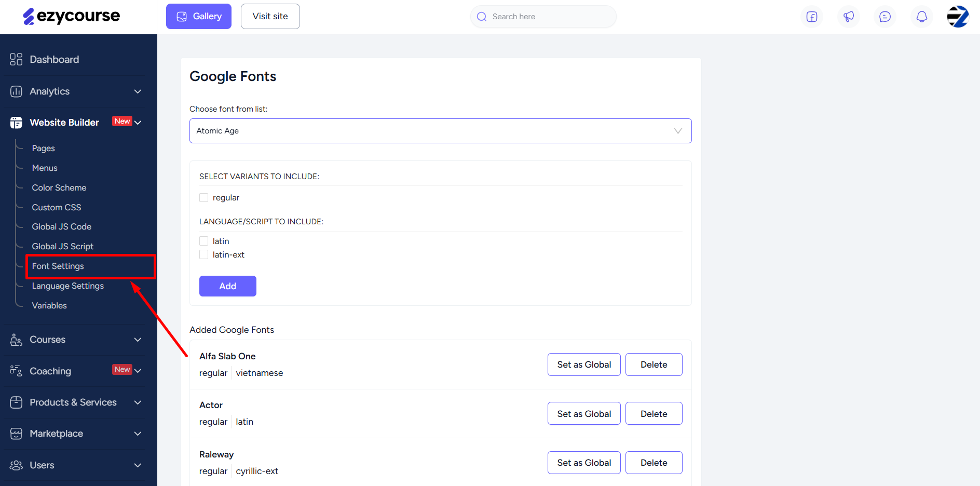The image size is (980, 486).
Task: Open the announcements megaphone icon
Action: (849, 17)
